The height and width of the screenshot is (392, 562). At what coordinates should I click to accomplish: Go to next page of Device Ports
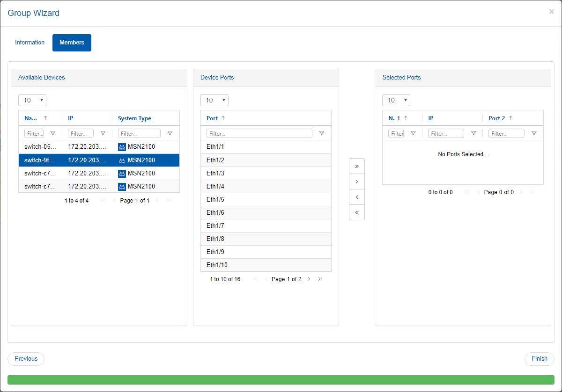tap(309, 279)
